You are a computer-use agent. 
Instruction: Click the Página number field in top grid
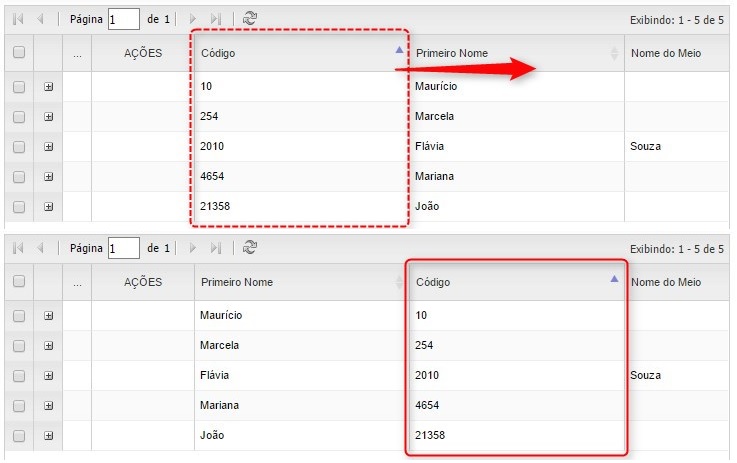coord(124,19)
